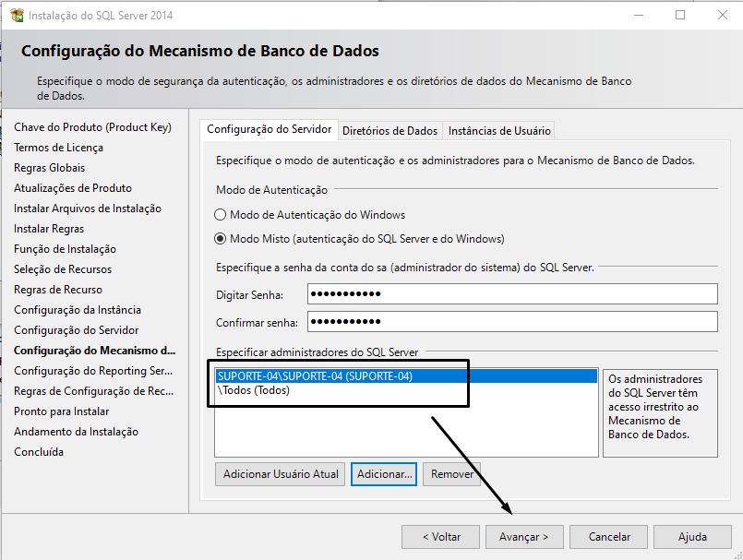Click Adicionar Usuário Atual button
The width and height of the screenshot is (743, 560).
click(x=280, y=474)
